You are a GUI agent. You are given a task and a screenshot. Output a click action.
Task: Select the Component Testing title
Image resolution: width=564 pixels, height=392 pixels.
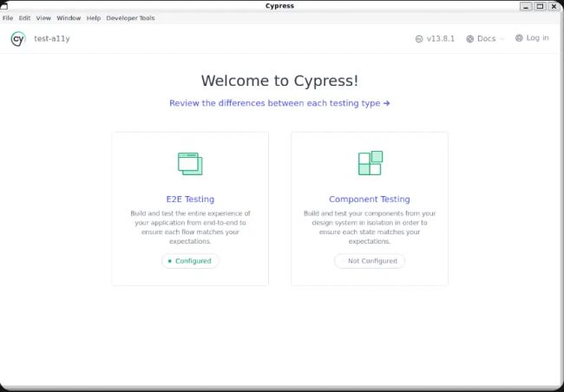coord(370,199)
